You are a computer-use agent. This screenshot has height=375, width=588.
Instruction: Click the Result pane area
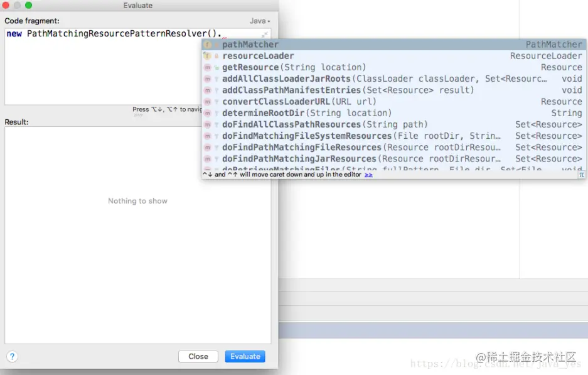click(137, 235)
